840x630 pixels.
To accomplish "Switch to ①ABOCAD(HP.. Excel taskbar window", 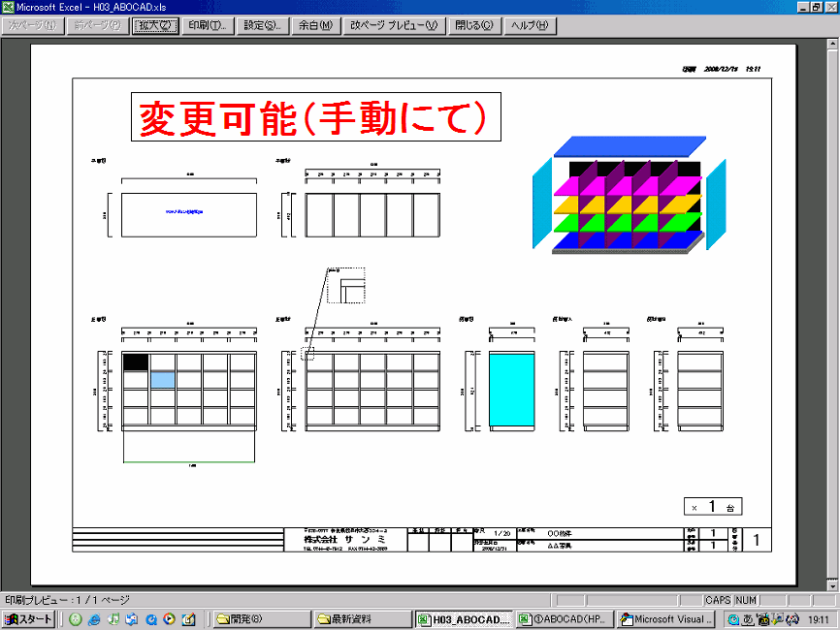I will (x=565, y=619).
